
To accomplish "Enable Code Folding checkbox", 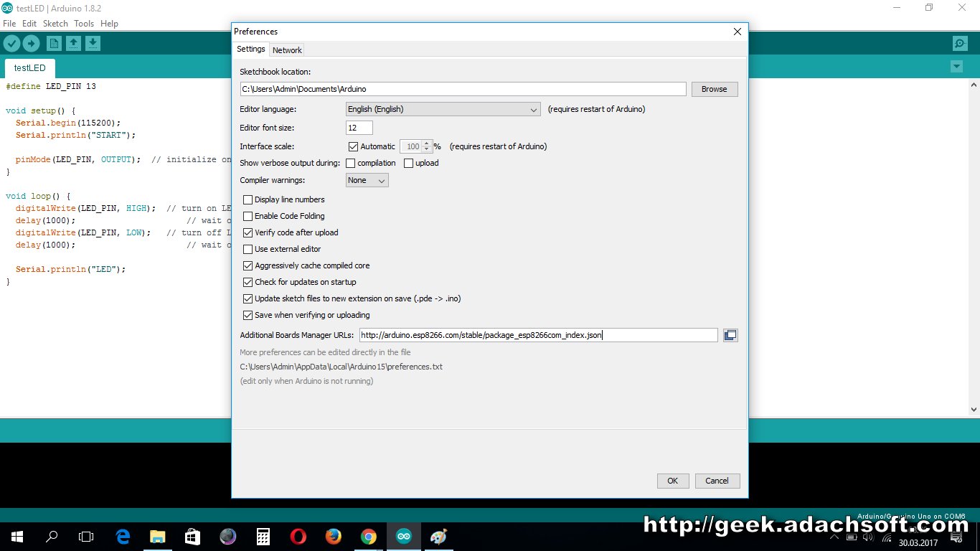I will [248, 217].
